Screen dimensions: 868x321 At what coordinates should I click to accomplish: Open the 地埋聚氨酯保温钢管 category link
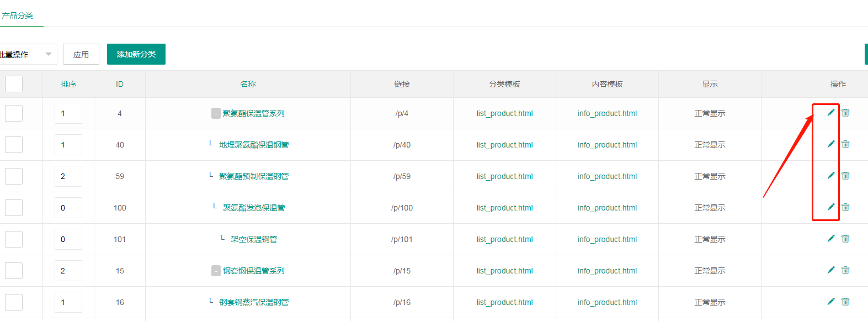pyautogui.click(x=254, y=145)
